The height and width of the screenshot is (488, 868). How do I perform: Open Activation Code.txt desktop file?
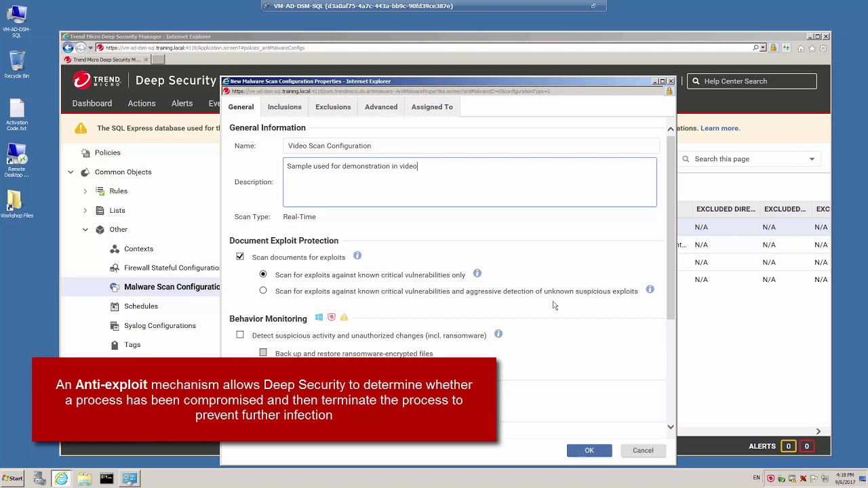coord(17,115)
